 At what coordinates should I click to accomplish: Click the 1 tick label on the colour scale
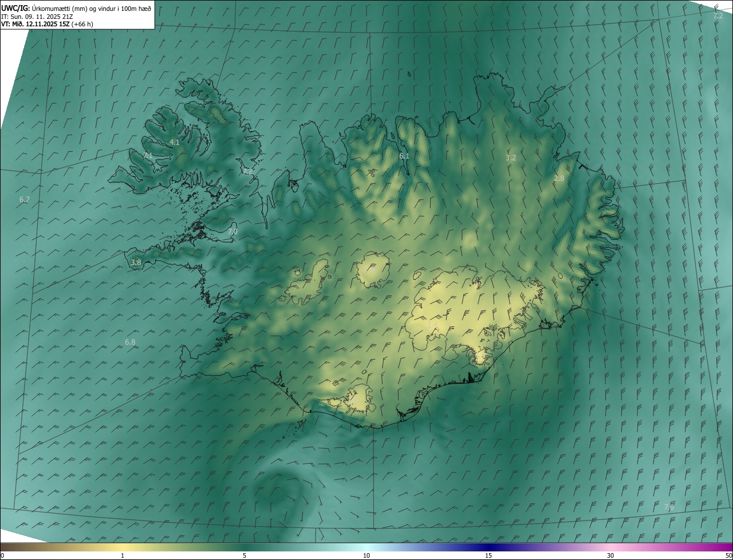click(123, 555)
